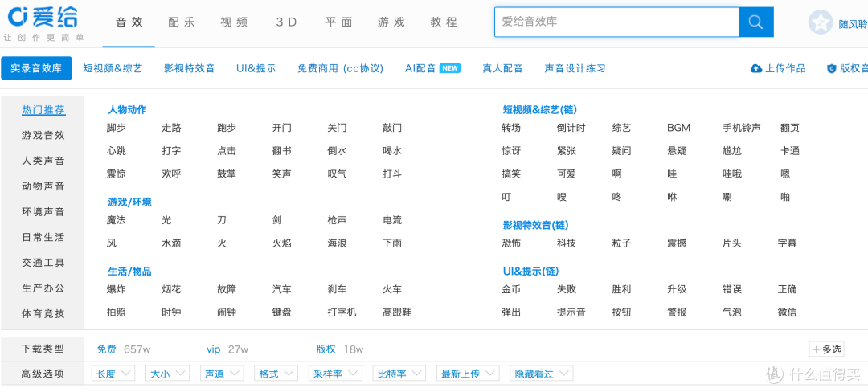Viewport: 868px width, 392px height.
Task: Filter by vip download type
Action: click(x=214, y=349)
